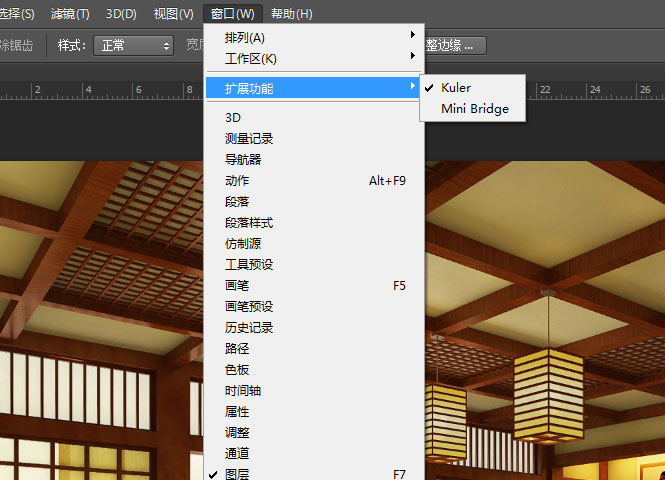Show the 动作 panel entry

pos(237,180)
